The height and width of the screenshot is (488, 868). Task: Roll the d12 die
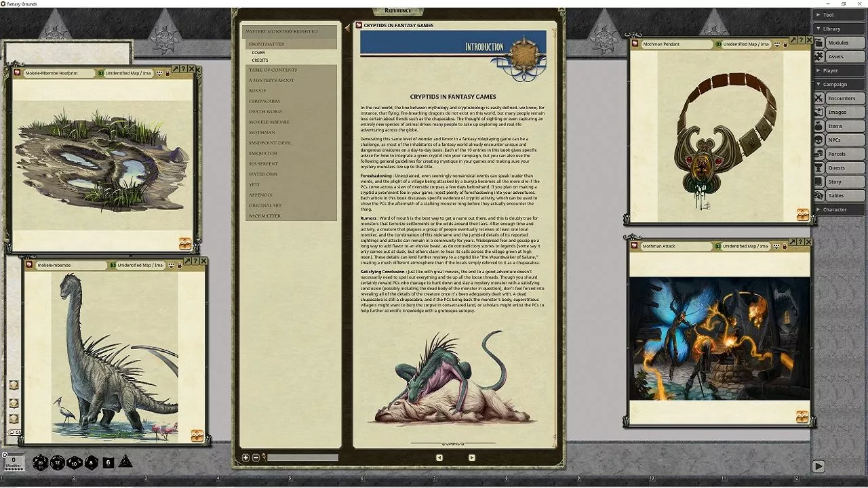pyautogui.click(x=58, y=463)
